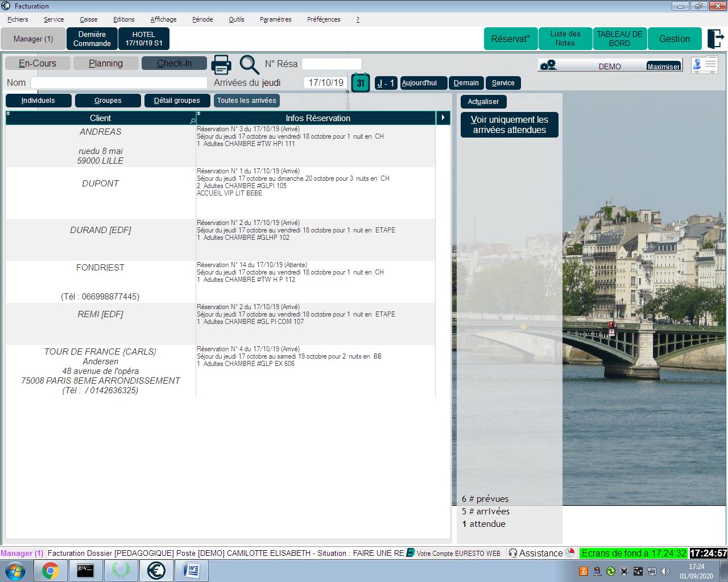
Task: Open the Euro app in the taskbar
Action: coord(156,570)
